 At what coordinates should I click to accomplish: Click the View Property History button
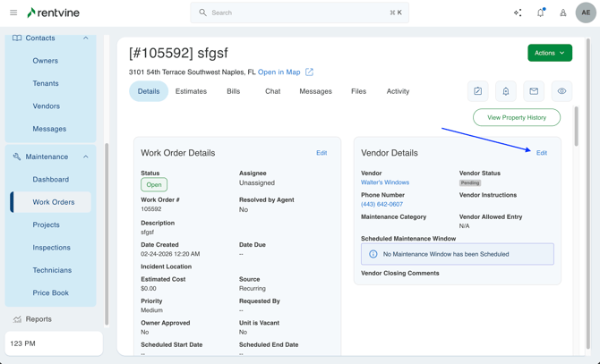coord(516,117)
